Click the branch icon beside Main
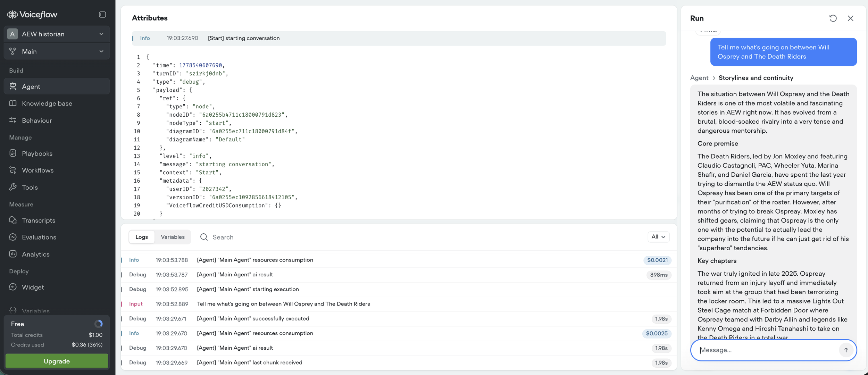Viewport: 868px width, 375px height. [x=13, y=51]
